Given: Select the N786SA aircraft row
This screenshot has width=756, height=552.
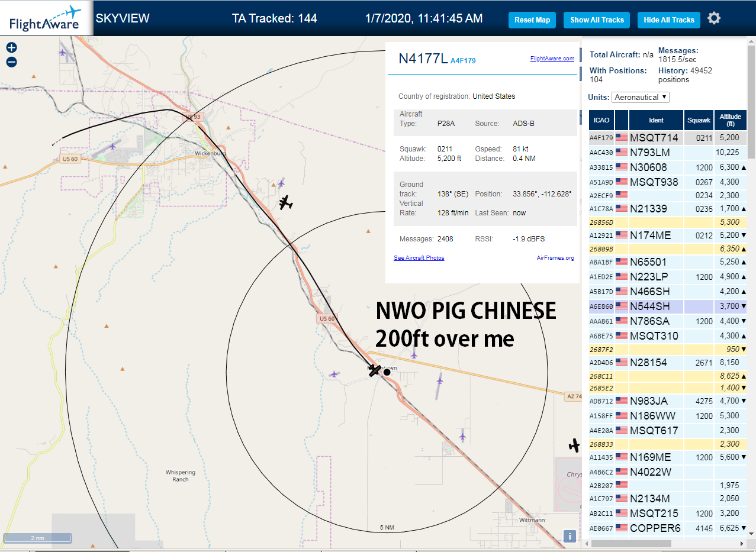Looking at the screenshot, I should (x=668, y=321).
